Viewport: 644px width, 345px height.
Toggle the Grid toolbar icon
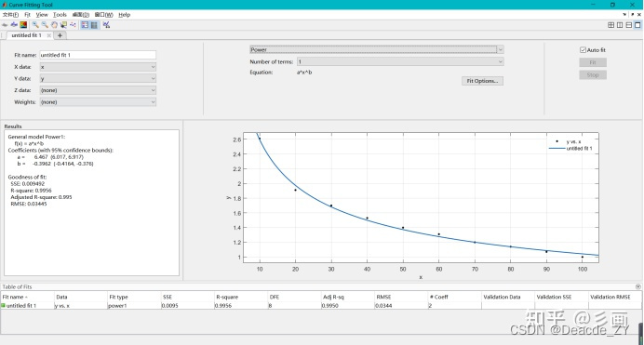coord(94,25)
